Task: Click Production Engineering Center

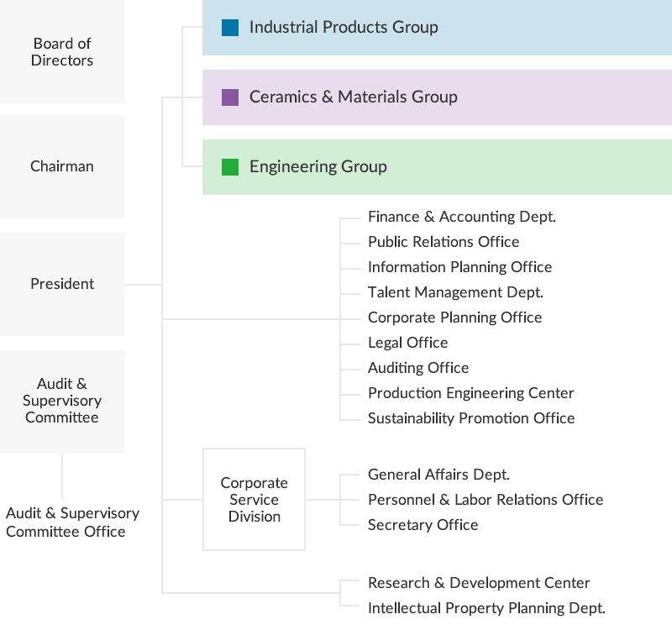Action: [x=471, y=393]
